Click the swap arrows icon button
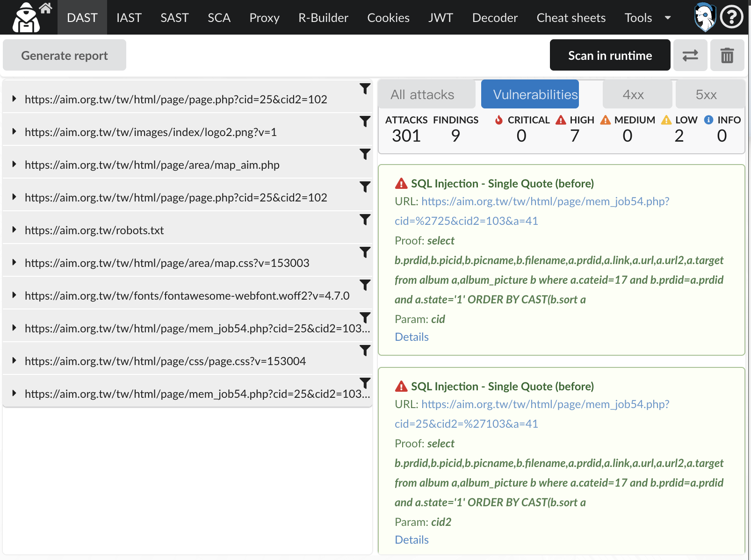The image size is (751, 560). [x=690, y=55]
